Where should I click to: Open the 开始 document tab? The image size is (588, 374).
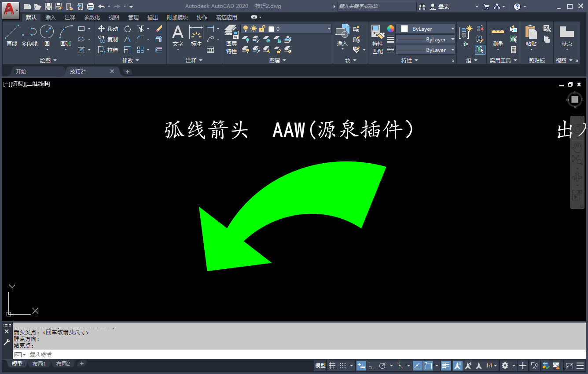(x=21, y=71)
